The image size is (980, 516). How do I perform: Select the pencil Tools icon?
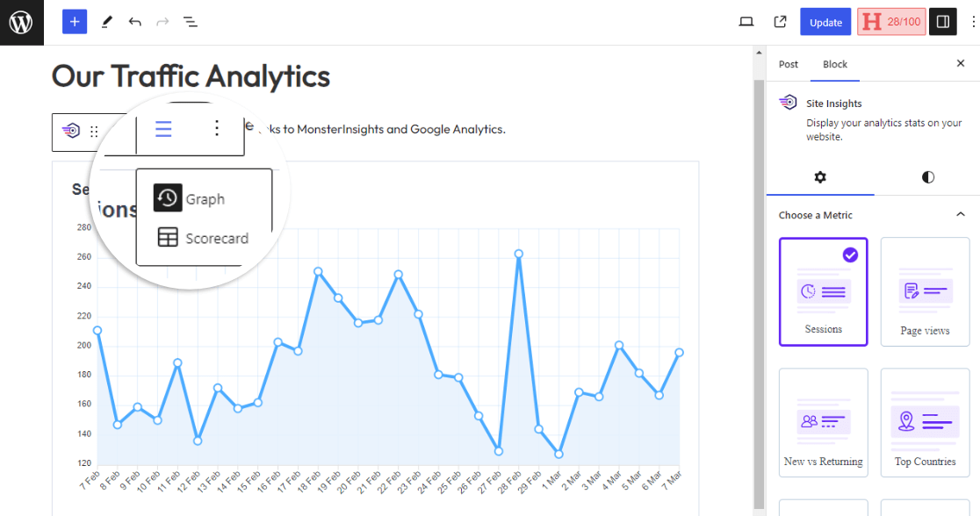(x=106, y=22)
